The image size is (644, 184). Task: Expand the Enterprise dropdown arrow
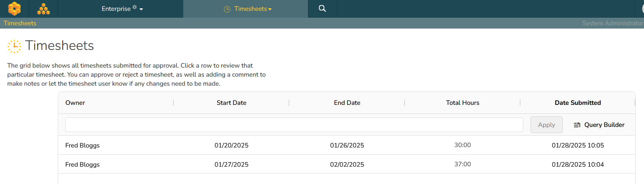point(141,9)
